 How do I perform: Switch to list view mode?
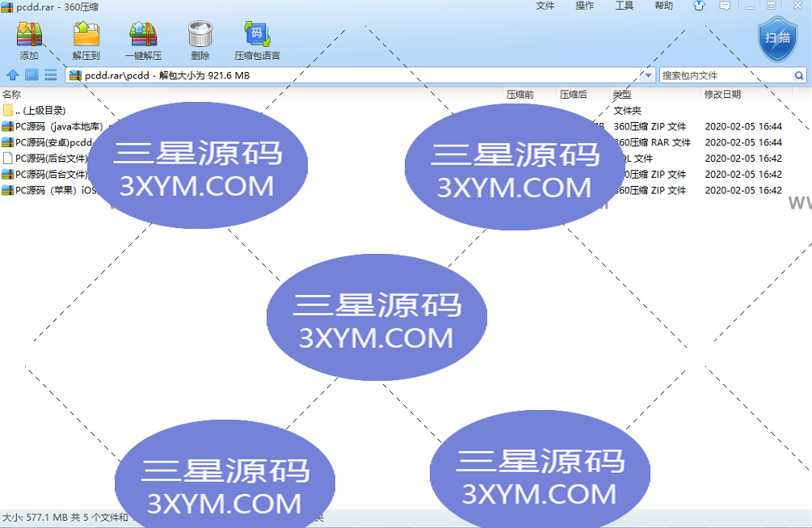(50, 75)
